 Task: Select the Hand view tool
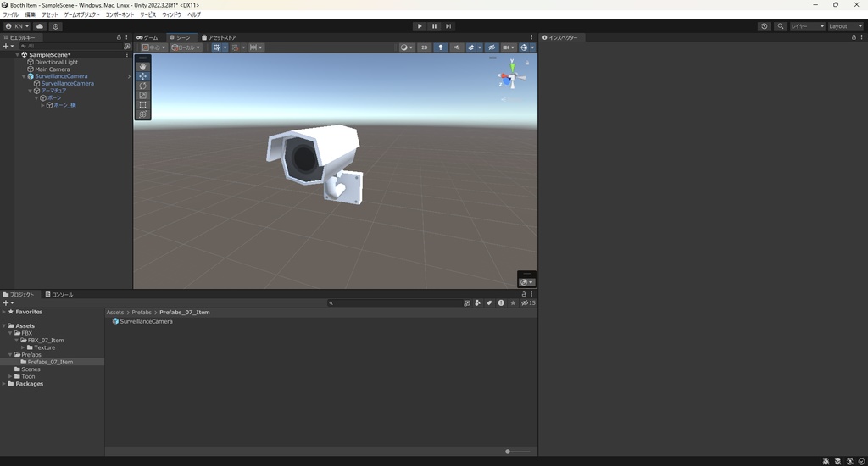[x=142, y=66]
